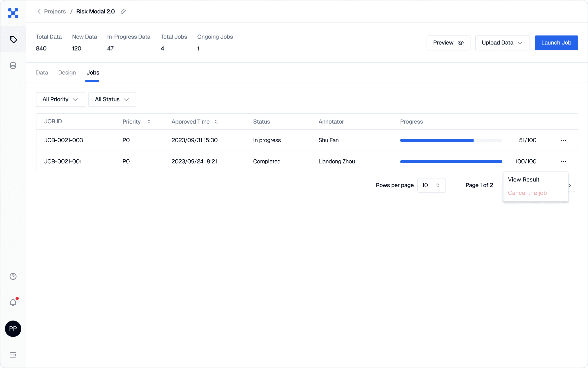Switch to the Data tab
588x368 pixels.
click(x=42, y=73)
